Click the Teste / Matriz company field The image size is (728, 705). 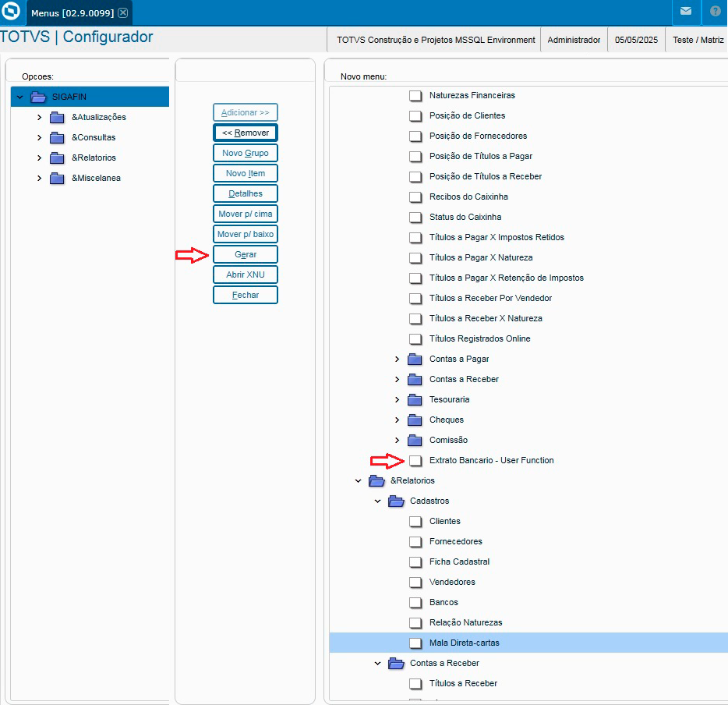pyautogui.click(x=698, y=40)
